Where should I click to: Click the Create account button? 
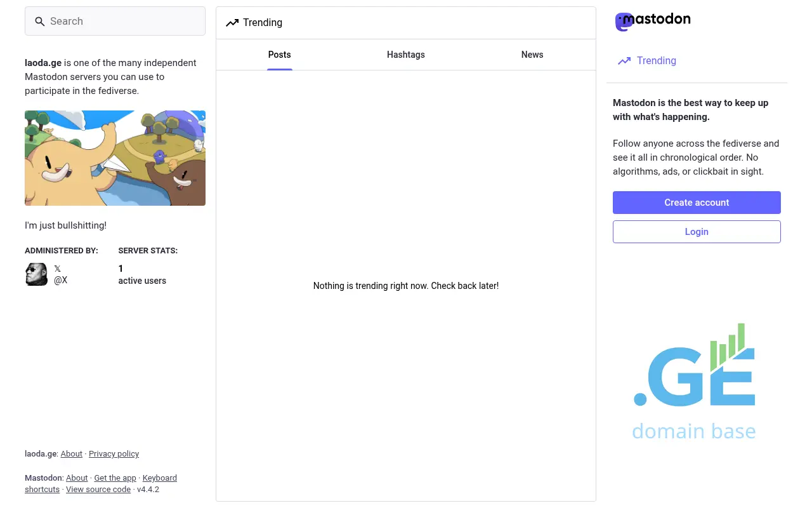point(697,203)
